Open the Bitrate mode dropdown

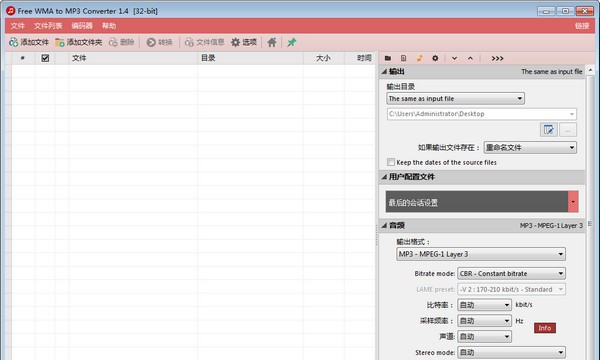click(x=511, y=274)
